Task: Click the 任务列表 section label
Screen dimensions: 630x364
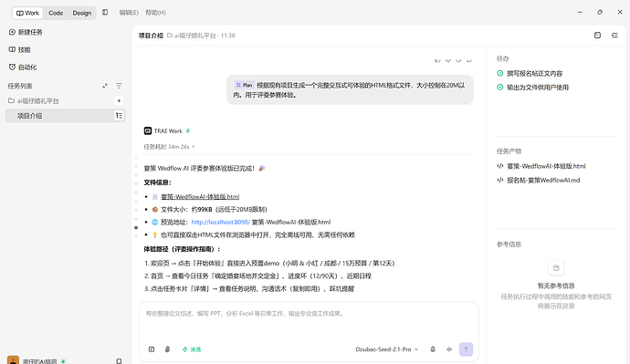Action: point(20,86)
